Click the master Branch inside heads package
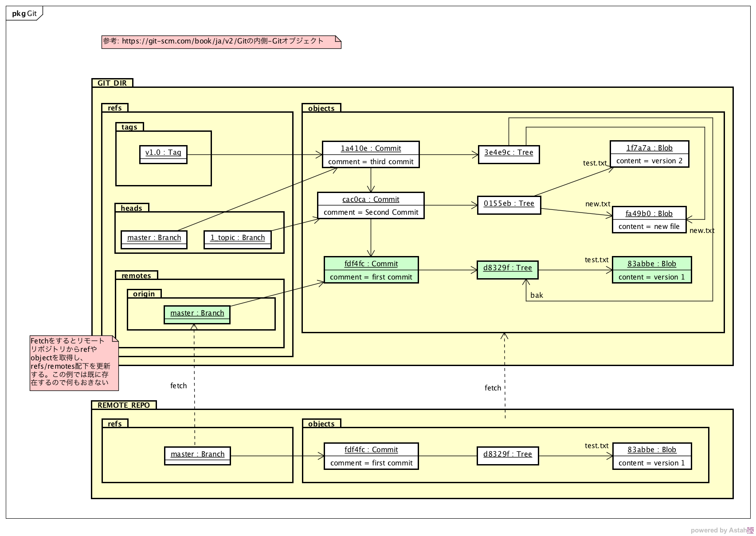The height and width of the screenshot is (536, 756). (154, 240)
